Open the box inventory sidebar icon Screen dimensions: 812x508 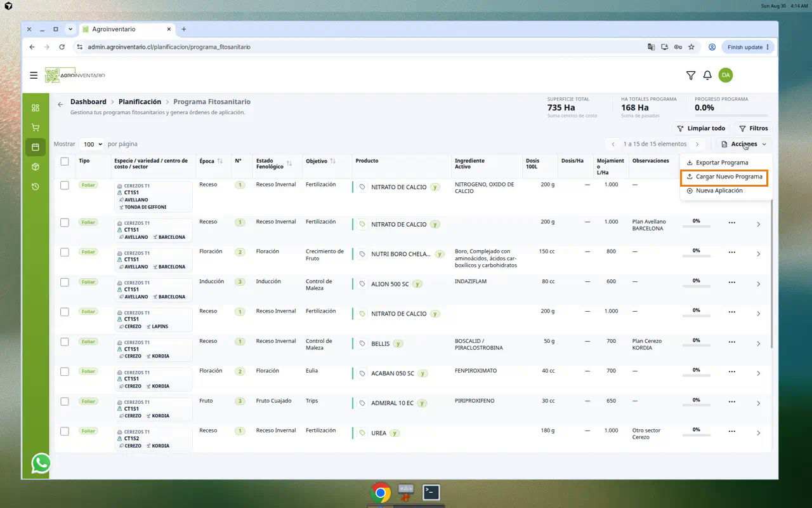[x=36, y=167]
